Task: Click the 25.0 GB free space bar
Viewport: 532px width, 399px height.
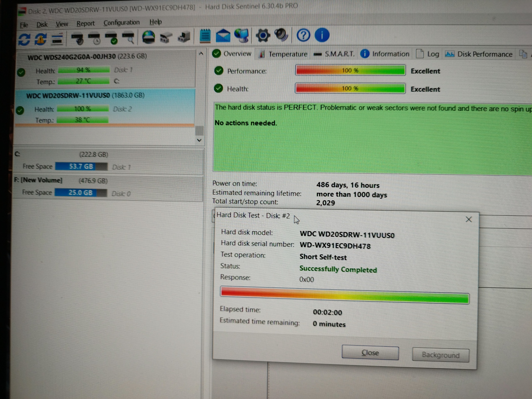Action: point(81,193)
